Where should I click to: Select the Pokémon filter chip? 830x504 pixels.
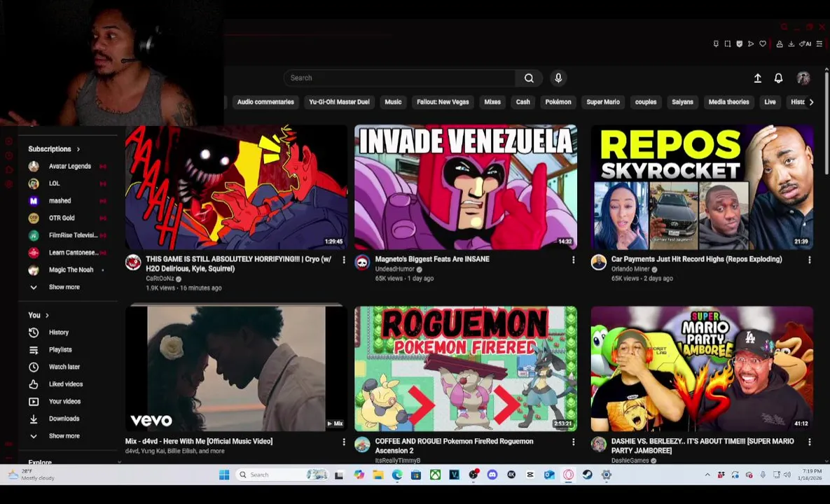pyautogui.click(x=558, y=102)
